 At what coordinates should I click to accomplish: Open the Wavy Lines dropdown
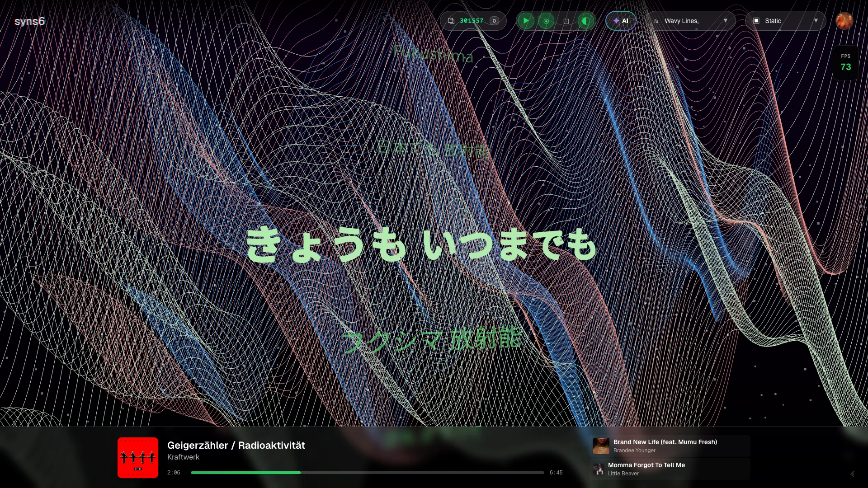tap(691, 21)
